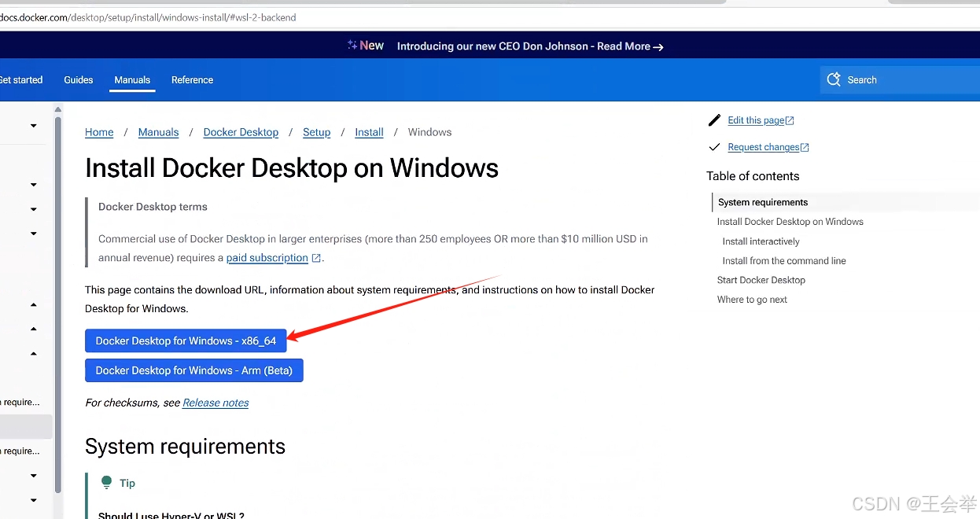Click the search magnifier icon

(834, 79)
